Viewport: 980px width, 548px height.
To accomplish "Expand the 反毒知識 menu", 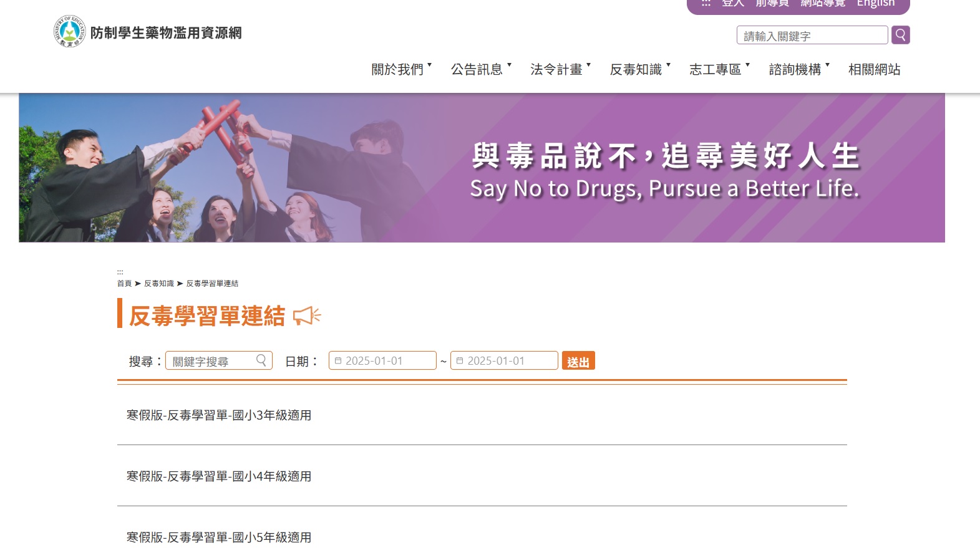I will (640, 69).
